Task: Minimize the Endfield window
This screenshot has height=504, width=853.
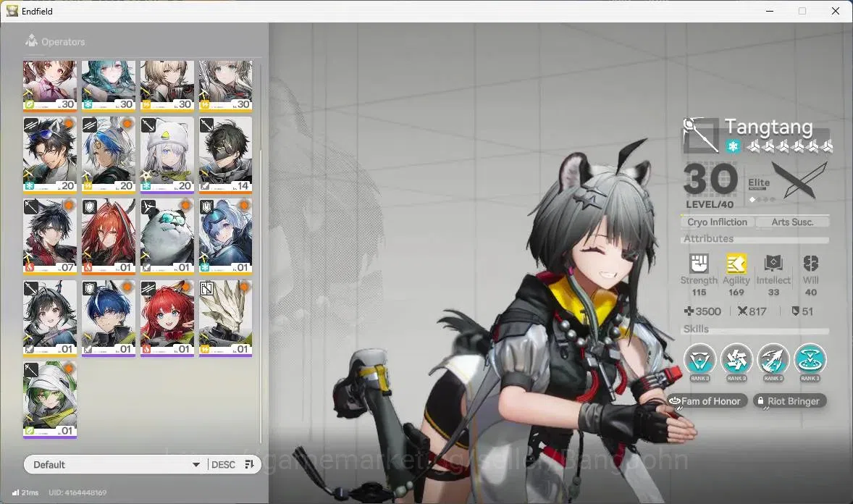Action: click(769, 11)
